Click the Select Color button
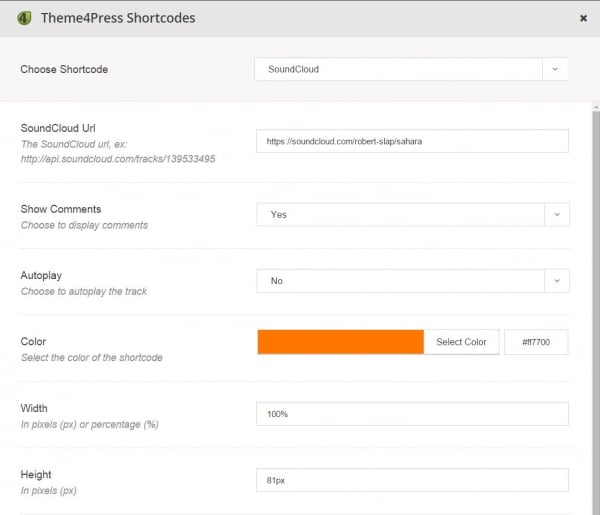This screenshot has width=600, height=515. [461, 342]
